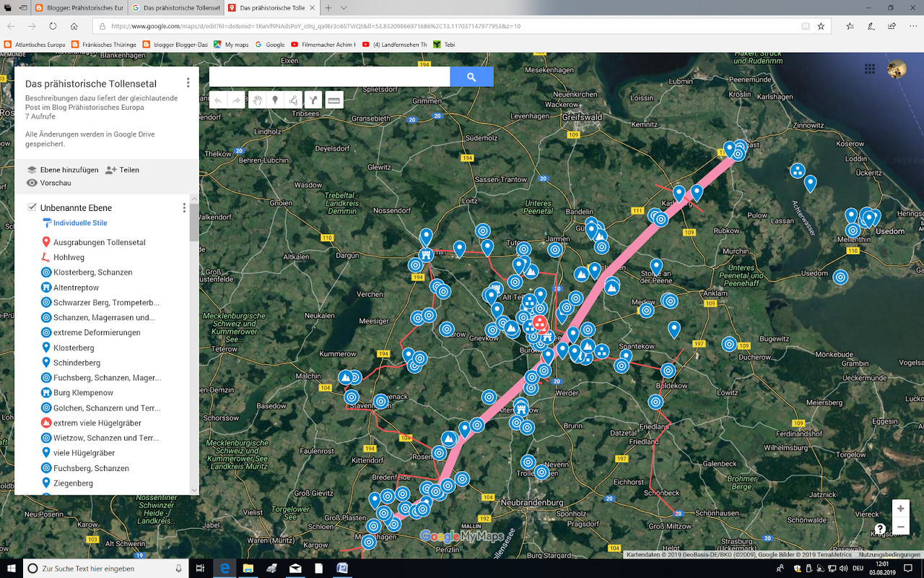Screen dimensions: 924x578
Task: Open Internet Explorer from the taskbar
Action: pos(224,569)
